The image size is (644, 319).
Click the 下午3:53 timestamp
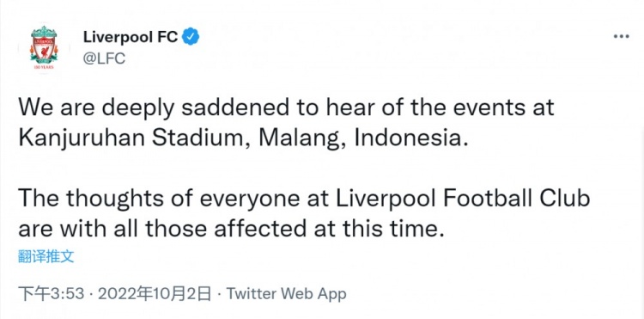pyautogui.click(x=51, y=294)
